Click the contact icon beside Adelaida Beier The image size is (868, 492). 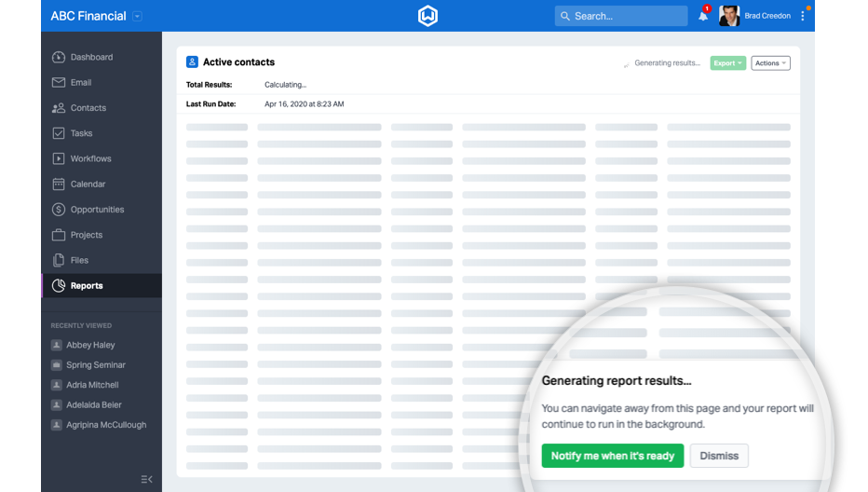[x=57, y=405]
